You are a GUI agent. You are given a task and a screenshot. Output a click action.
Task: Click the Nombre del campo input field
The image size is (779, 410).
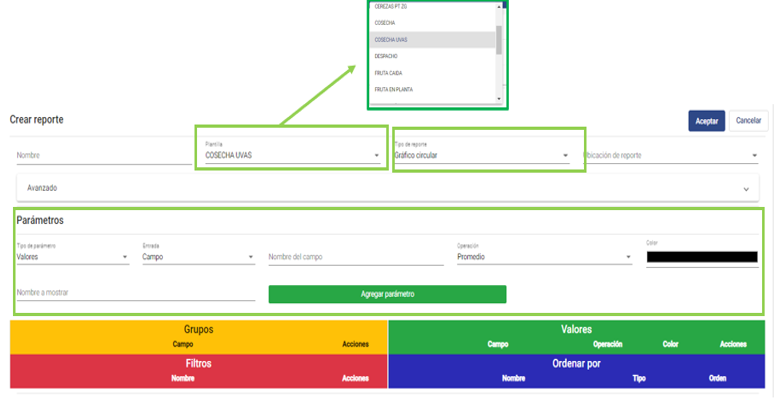pos(355,257)
